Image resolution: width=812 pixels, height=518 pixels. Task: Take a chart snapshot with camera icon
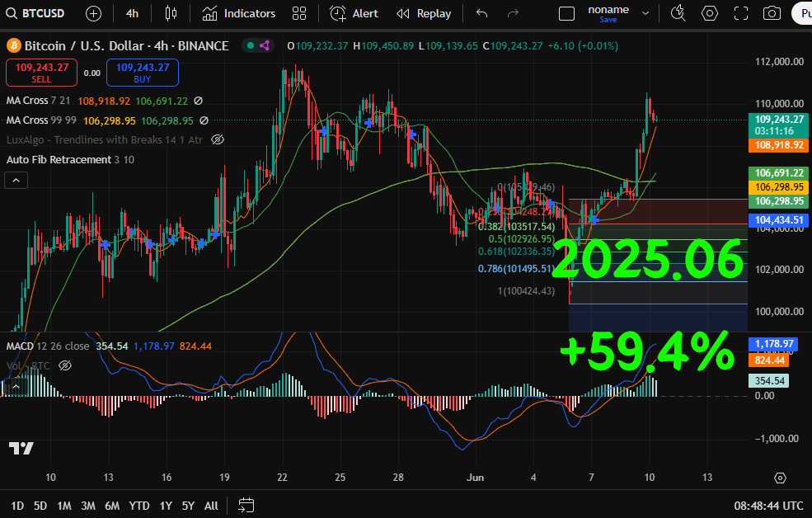coord(772,13)
